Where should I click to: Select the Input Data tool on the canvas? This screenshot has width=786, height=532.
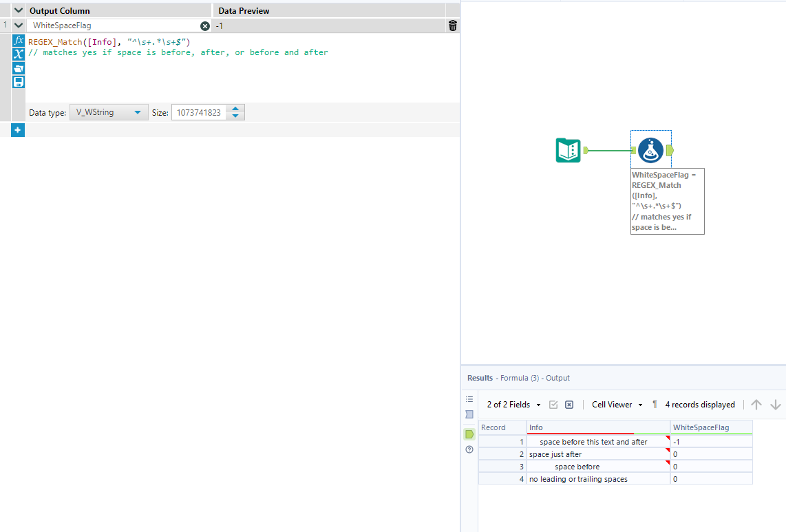pyautogui.click(x=567, y=149)
